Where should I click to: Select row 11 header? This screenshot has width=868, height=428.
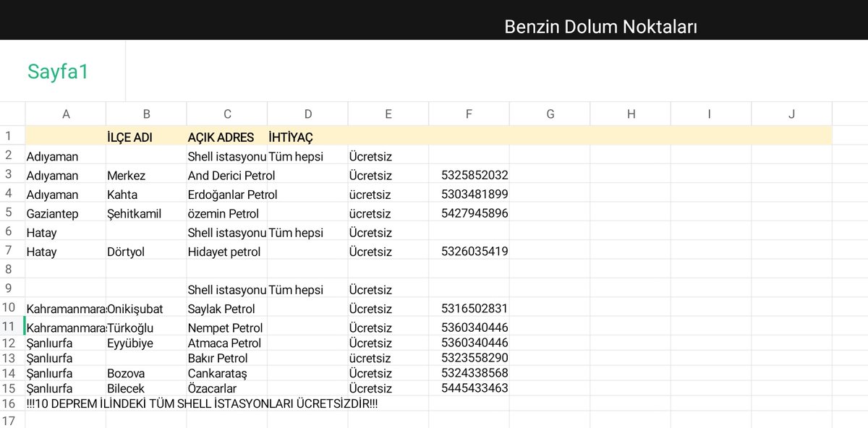(x=12, y=326)
